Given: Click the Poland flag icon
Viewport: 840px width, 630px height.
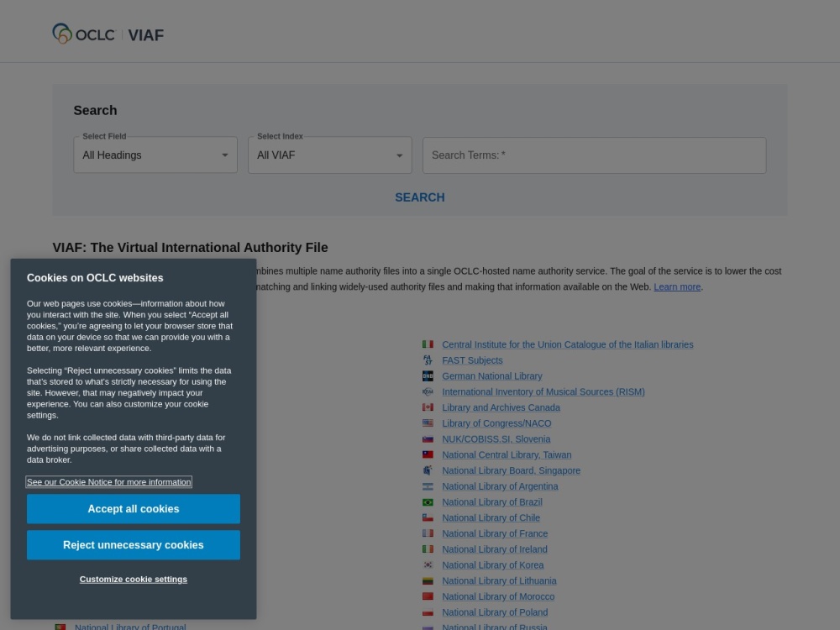Looking at the screenshot, I should pos(428,612).
